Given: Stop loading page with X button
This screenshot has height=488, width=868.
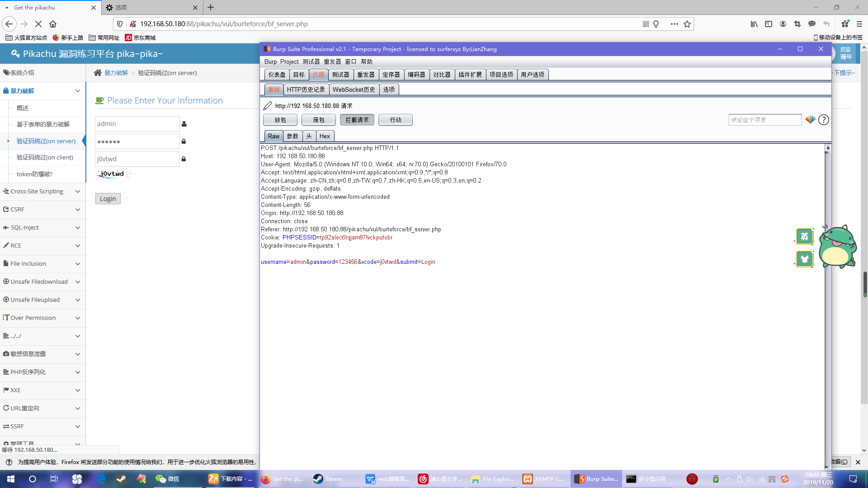Looking at the screenshot, I should click(x=38, y=24).
